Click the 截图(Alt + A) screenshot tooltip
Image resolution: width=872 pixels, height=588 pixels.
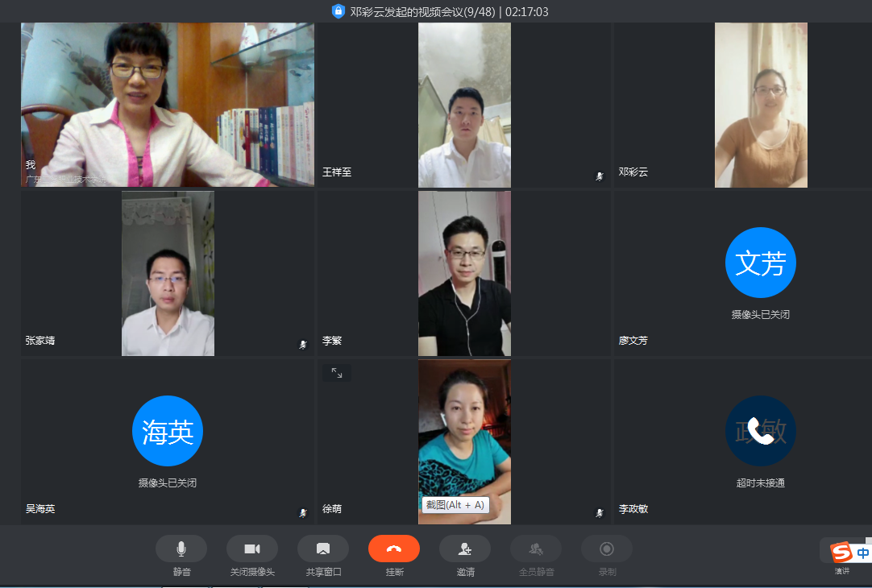[455, 504]
